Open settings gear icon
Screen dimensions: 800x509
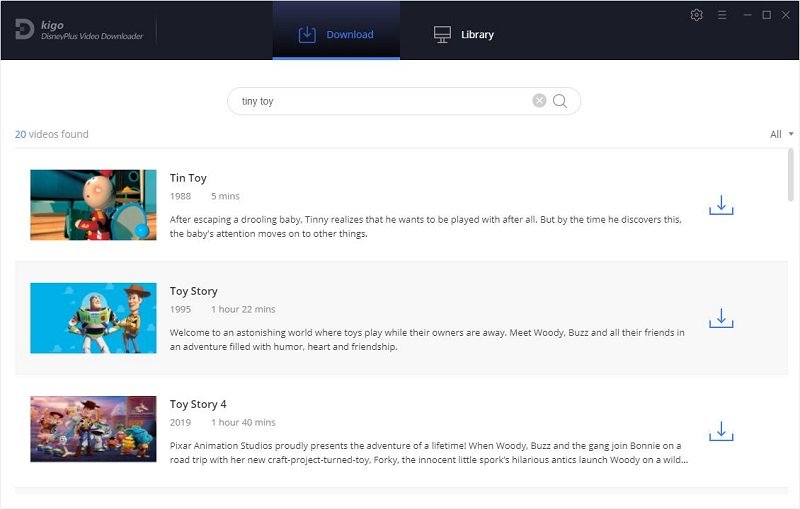tap(697, 15)
